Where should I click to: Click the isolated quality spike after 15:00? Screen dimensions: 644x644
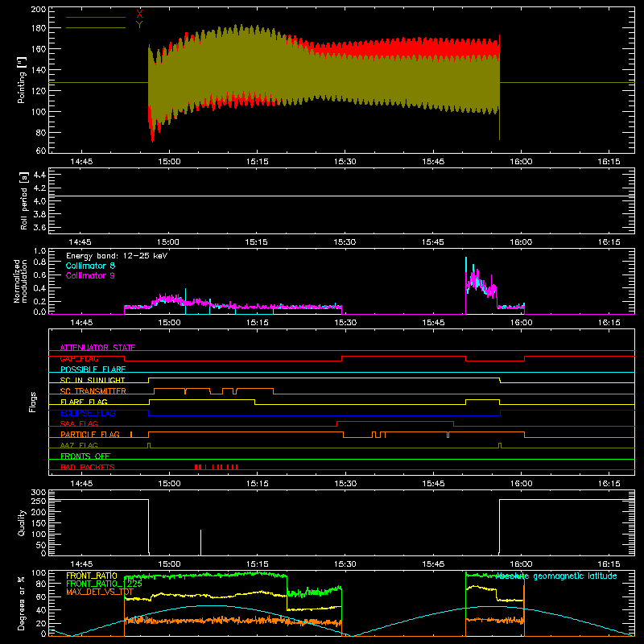[x=200, y=542]
